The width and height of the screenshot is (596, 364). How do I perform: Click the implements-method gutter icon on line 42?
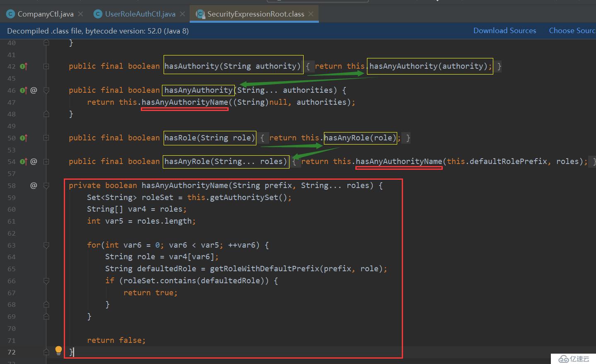[24, 66]
